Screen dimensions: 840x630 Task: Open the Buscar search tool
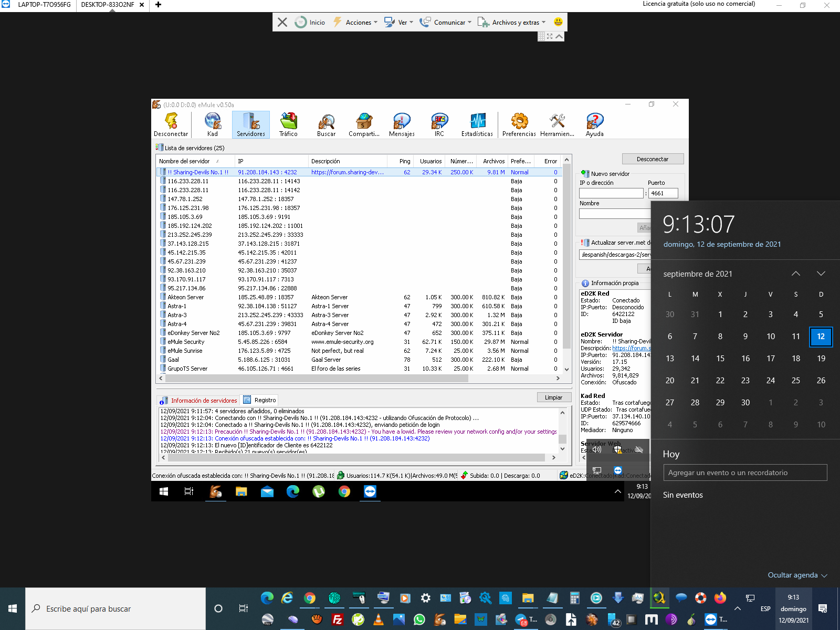click(x=326, y=125)
